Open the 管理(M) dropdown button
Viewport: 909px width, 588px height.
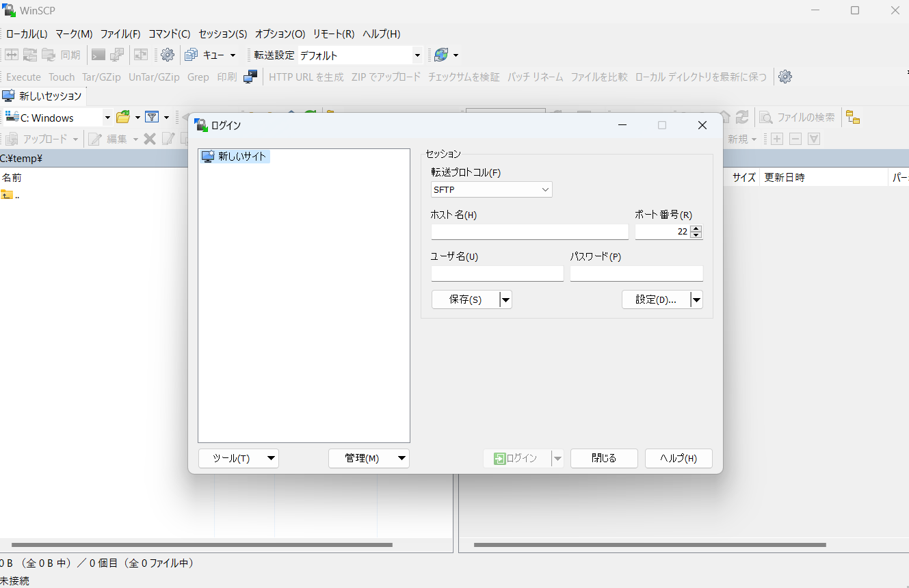point(369,458)
